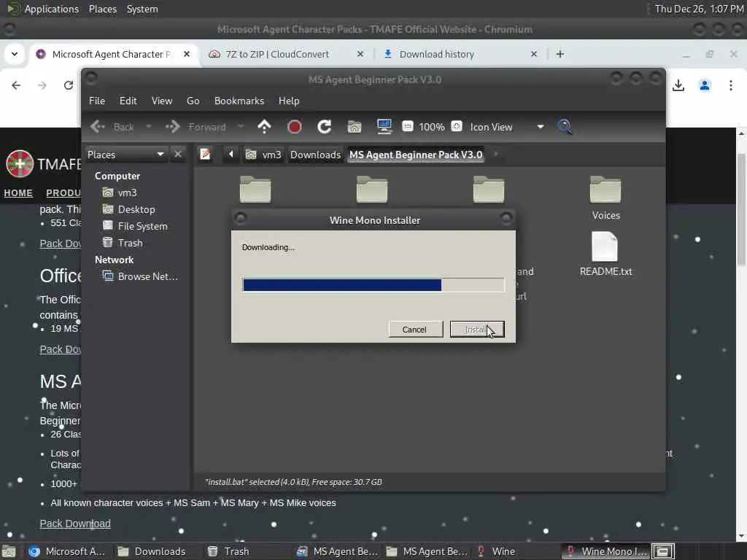Reload the folder with the refresh icon
This screenshot has height=560, width=747.
[325, 127]
